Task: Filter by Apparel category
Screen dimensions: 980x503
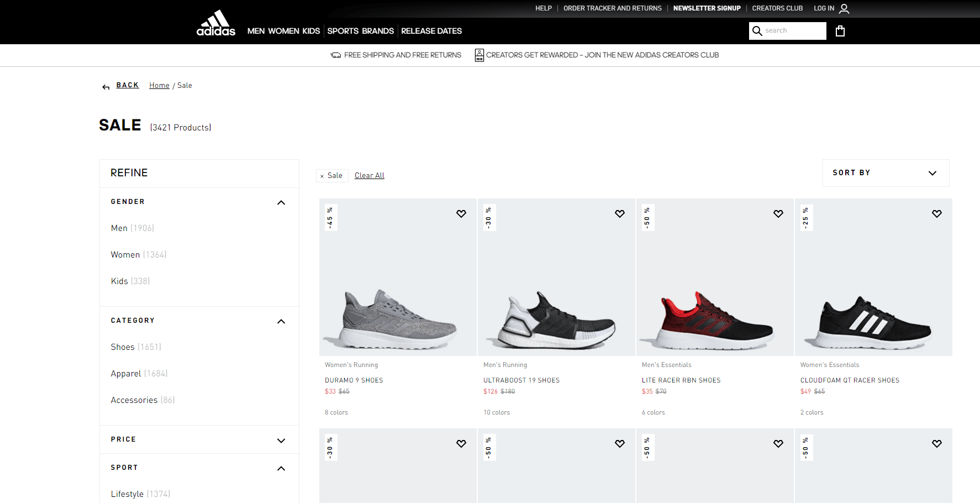Action: pos(139,374)
